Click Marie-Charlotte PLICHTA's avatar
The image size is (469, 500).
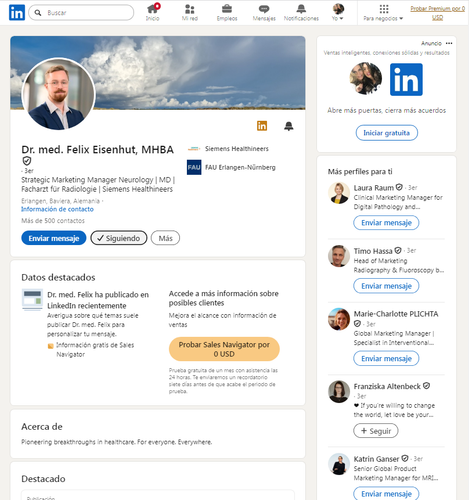[x=339, y=319]
